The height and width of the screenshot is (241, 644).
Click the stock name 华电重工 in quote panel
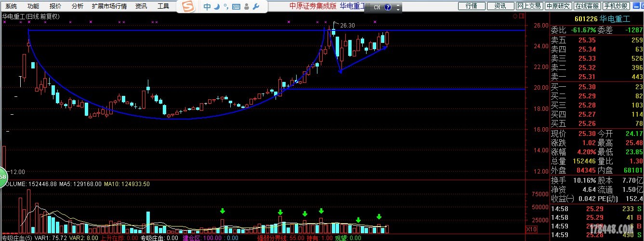(615, 19)
